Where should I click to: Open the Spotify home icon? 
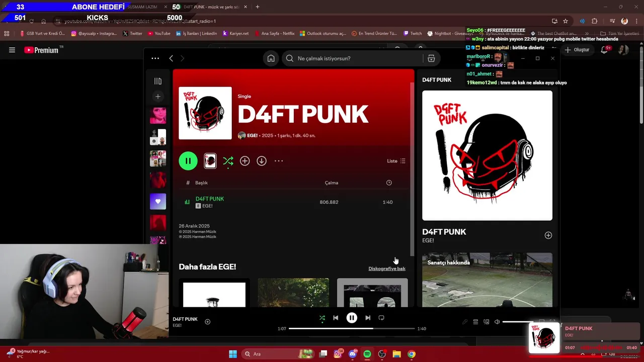271,58
